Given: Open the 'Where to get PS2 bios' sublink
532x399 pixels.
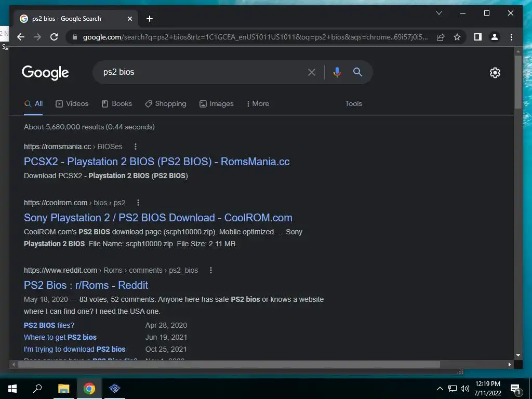Looking at the screenshot, I should (x=60, y=337).
